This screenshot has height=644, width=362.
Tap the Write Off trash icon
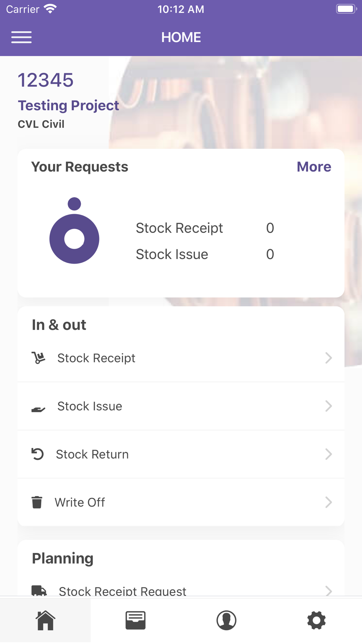click(37, 502)
